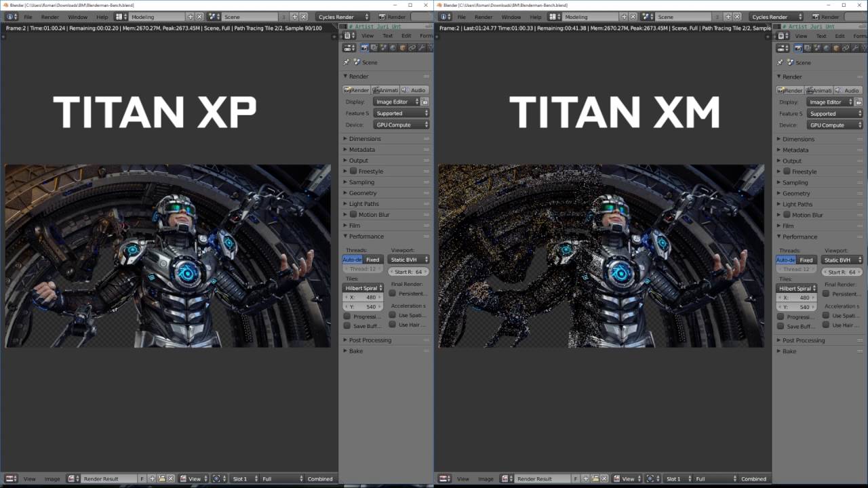This screenshot has height=488, width=868.
Task: Click the Animation button in the left window Render panel
Action: (x=385, y=90)
